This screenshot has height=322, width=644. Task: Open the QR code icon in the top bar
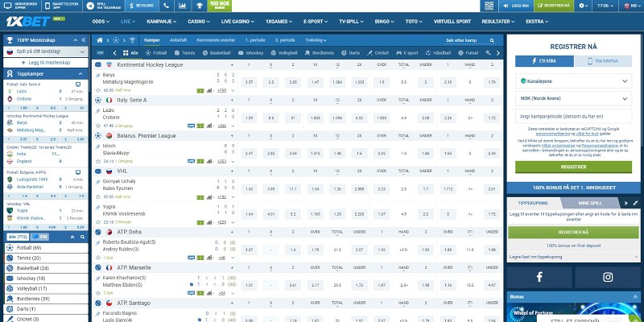pyautogui.click(x=489, y=6)
